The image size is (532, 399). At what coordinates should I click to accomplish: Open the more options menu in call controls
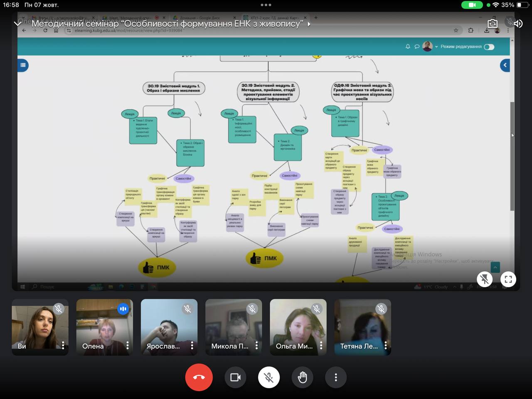pyautogui.click(x=336, y=377)
